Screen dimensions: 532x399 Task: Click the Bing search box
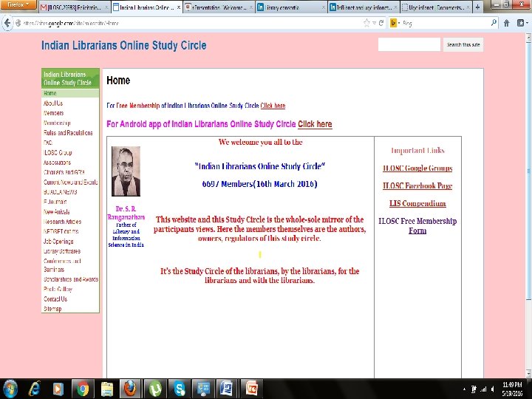446,23
